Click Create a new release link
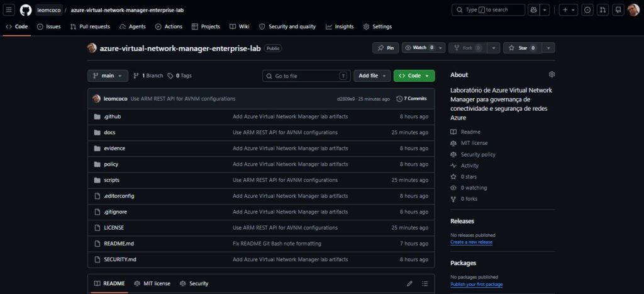 pyautogui.click(x=471, y=242)
